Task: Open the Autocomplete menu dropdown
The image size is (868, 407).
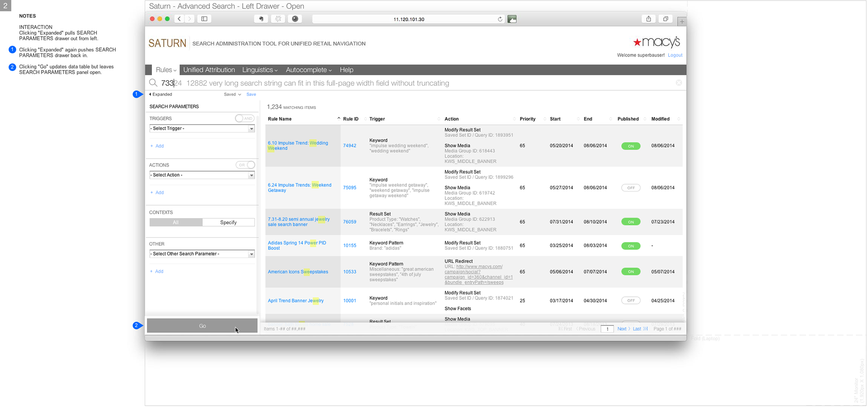Action: [309, 70]
